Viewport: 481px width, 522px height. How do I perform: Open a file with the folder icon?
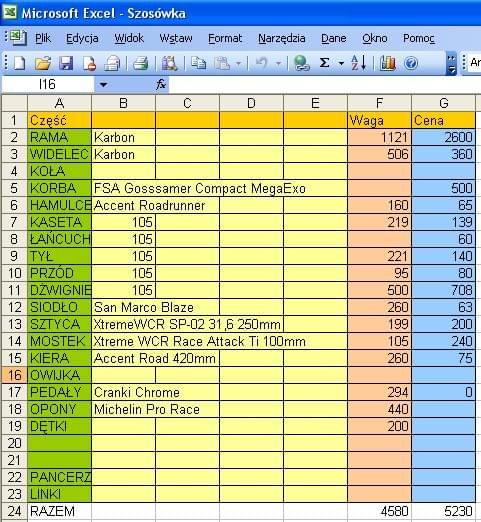click(43, 63)
